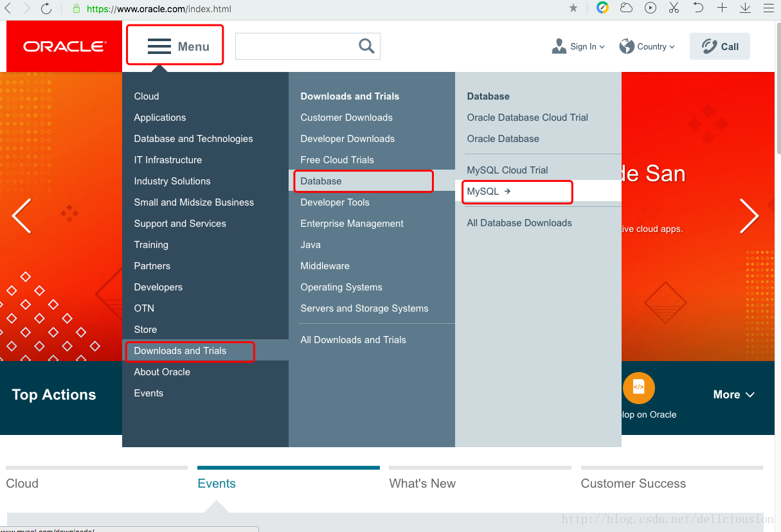
Task: Click the green padlock security icon
Action: 76,9
